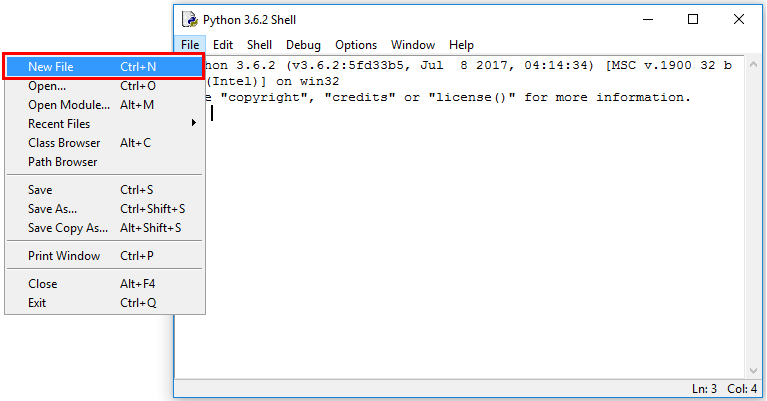Select Save Copy As... option
Screen dimensions: 767x401
pyautogui.click(x=67, y=228)
